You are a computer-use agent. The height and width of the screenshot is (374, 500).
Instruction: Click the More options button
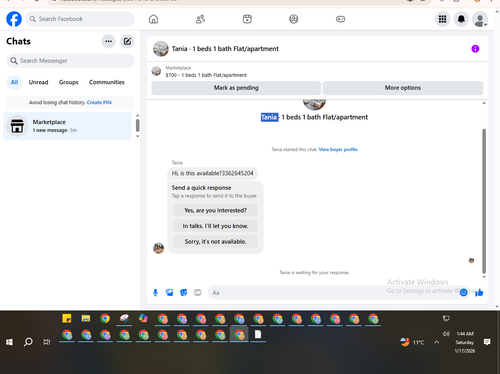pyautogui.click(x=403, y=88)
